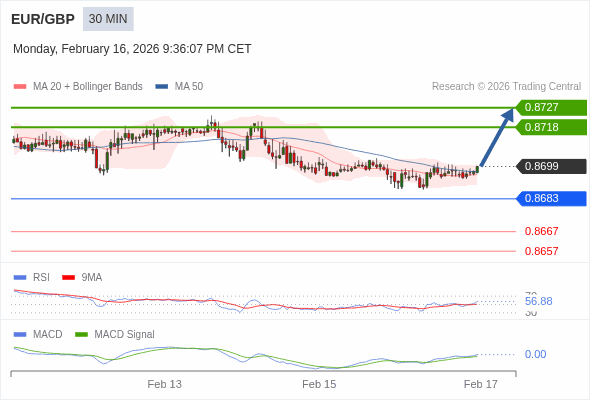590x400 pixels.
Task: Click the 9MA legend label
Action: [x=92, y=278]
